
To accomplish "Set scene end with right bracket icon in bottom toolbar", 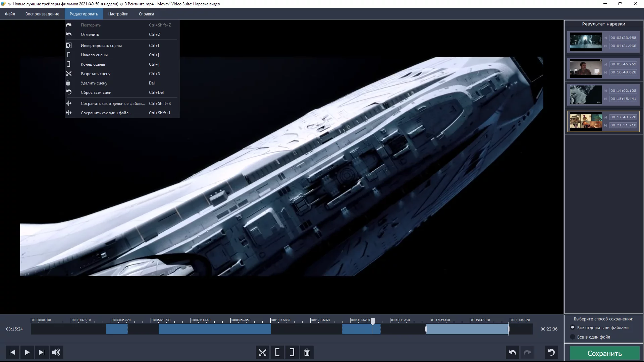I will pyautogui.click(x=292, y=353).
